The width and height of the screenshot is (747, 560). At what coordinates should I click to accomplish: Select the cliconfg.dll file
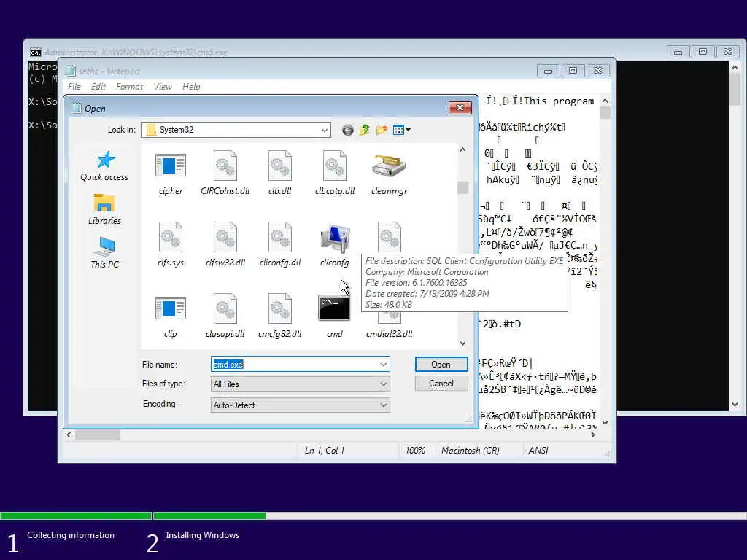pos(279,244)
